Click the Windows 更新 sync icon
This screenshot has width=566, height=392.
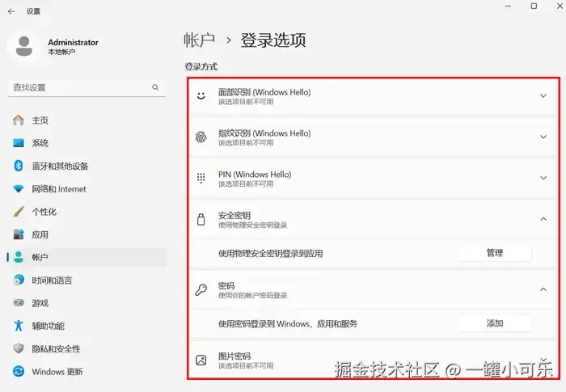point(19,371)
